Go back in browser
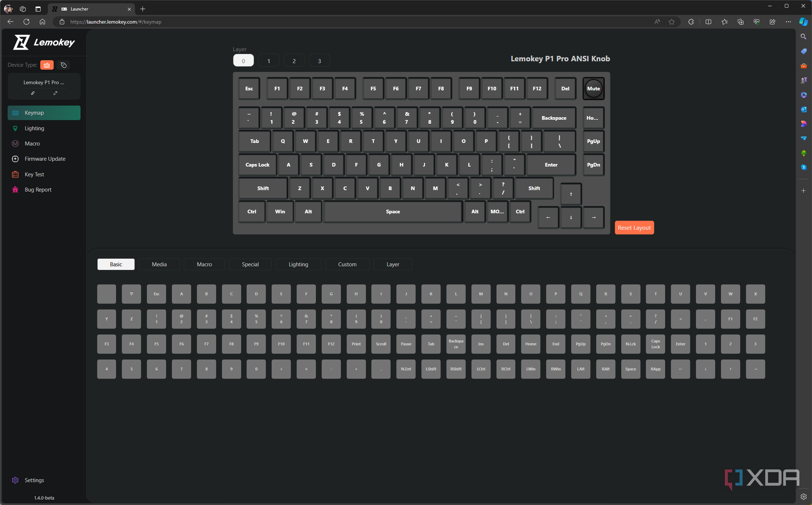812x505 pixels. pyautogui.click(x=11, y=22)
